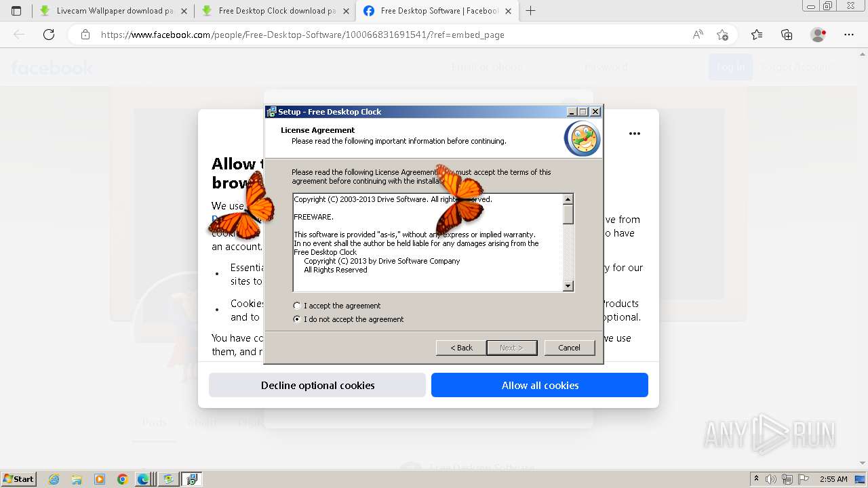
Task: Click the disabled Next button in Setup
Action: [x=511, y=348]
